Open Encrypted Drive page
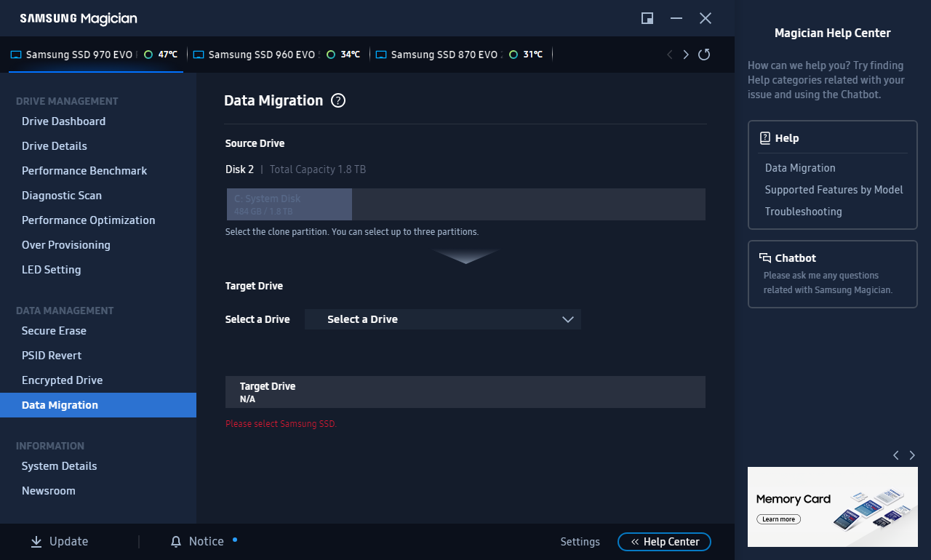This screenshot has height=560, width=931. (63, 380)
